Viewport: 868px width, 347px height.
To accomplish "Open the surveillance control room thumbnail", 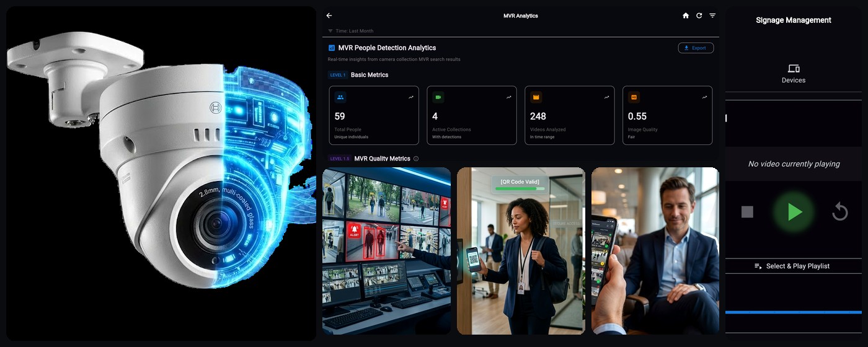I will [386, 251].
